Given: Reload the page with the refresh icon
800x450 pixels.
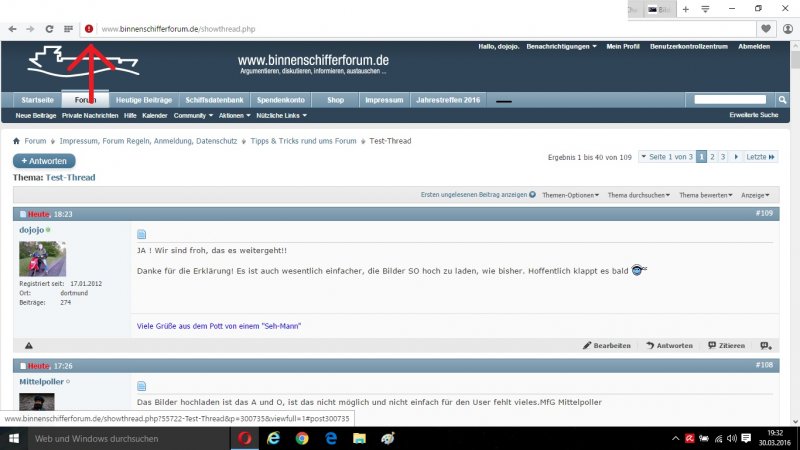Looking at the screenshot, I should pyautogui.click(x=49, y=29).
